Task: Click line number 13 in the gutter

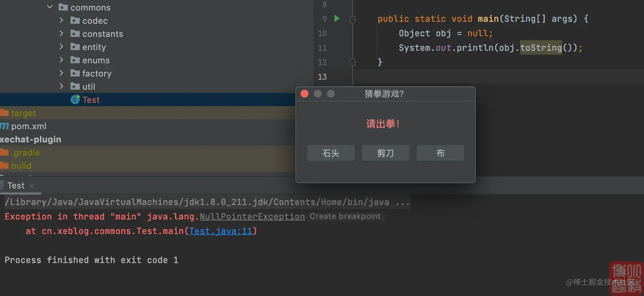Action: [x=322, y=77]
